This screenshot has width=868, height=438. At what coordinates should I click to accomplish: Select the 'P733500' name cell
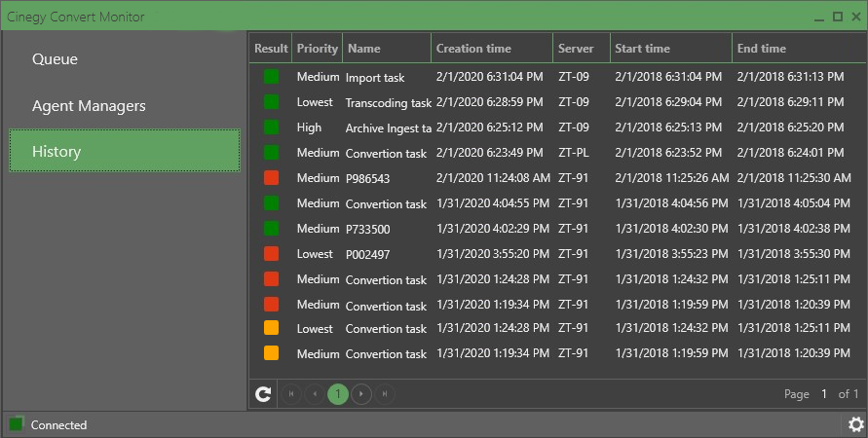(367, 229)
